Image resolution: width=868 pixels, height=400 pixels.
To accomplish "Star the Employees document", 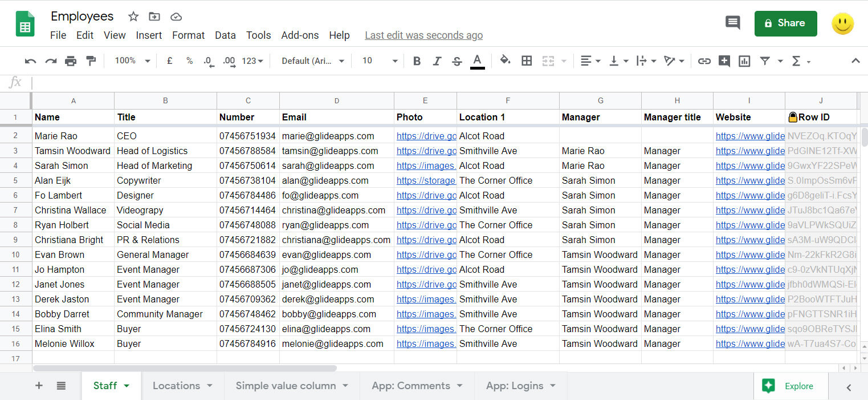I will point(133,17).
